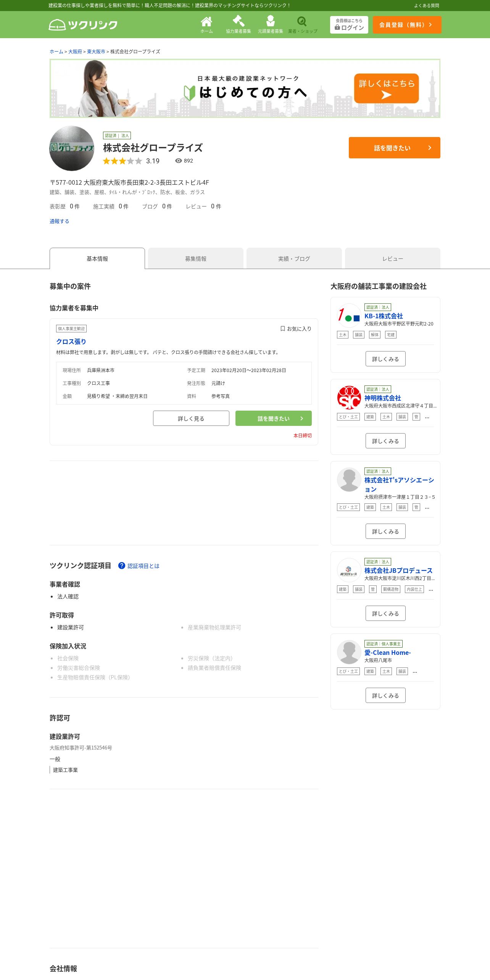Click 株式会社T'sアソシエーション avatar icon
490x980 pixels.
point(349,480)
